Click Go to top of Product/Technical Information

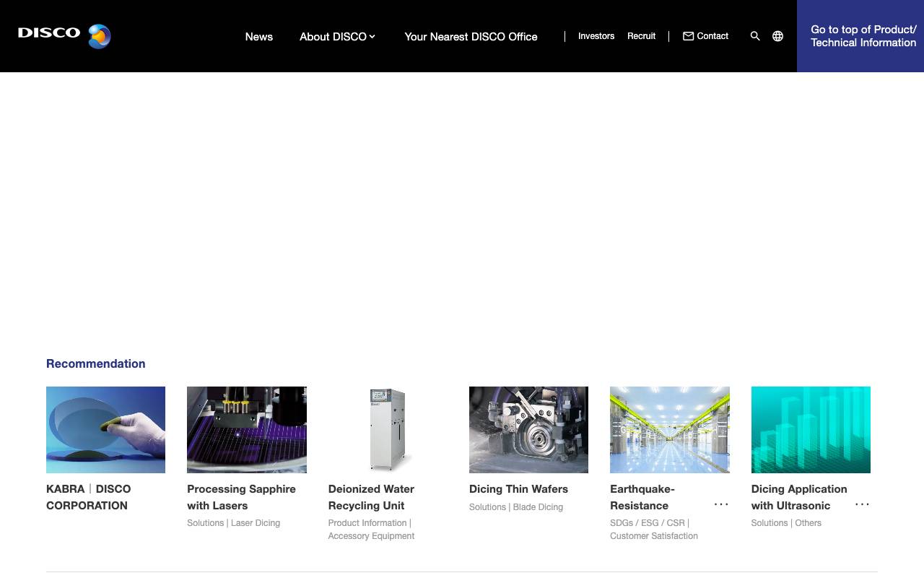pos(863,36)
